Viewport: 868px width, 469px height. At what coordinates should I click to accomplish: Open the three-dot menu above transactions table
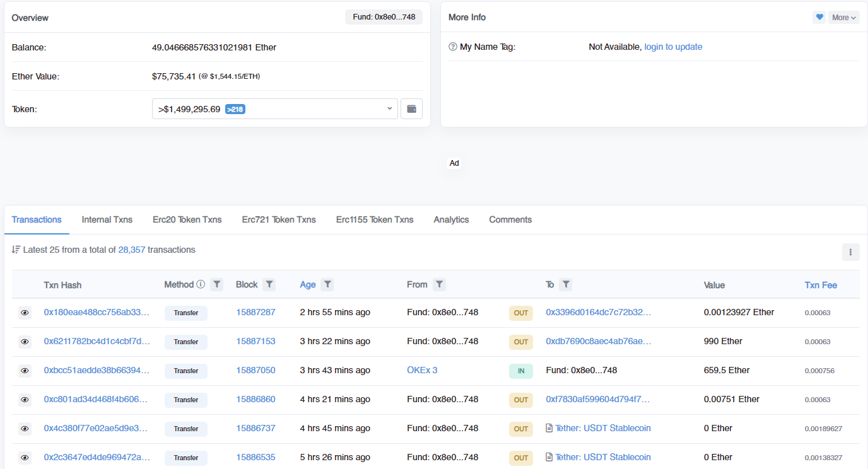click(850, 252)
